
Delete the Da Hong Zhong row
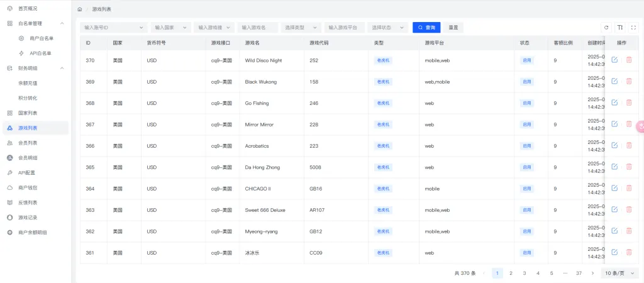629,167
